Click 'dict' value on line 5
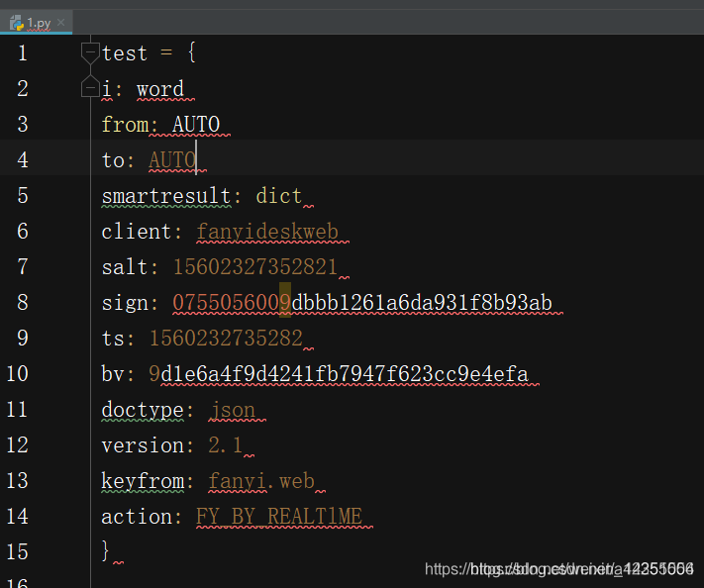 (x=279, y=196)
